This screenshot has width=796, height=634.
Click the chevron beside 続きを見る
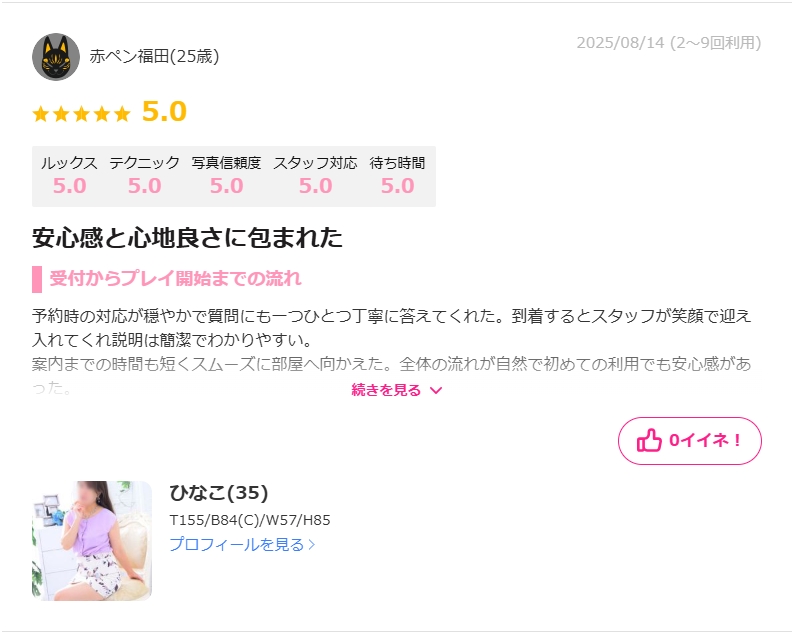point(436,390)
